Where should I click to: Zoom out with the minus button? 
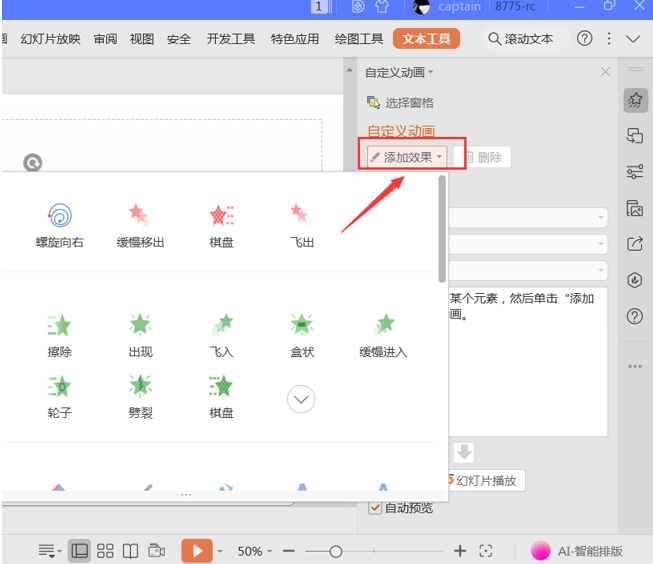pyautogui.click(x=289, y=551)
